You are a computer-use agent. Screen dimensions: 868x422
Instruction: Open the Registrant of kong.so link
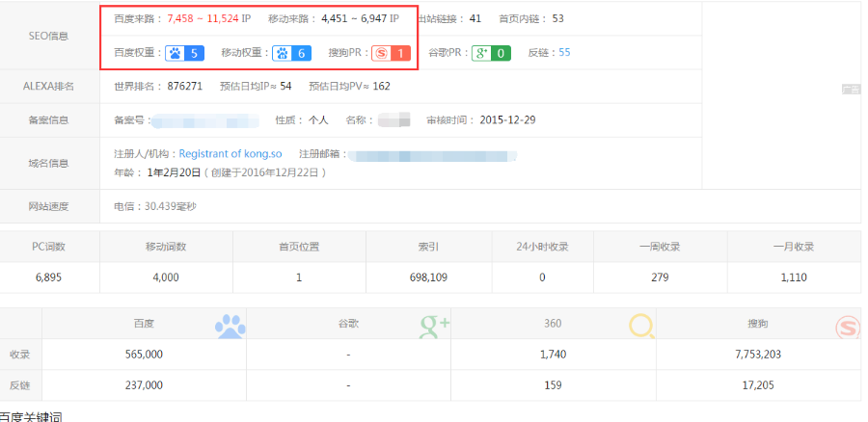coord(231,154)
